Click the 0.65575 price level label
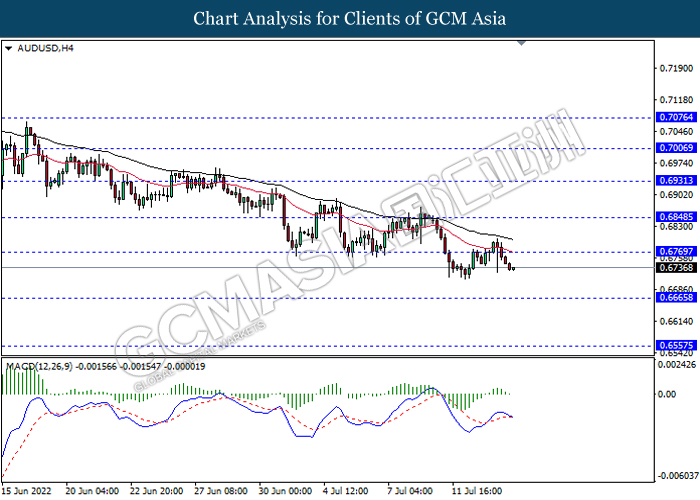The height and width of the screenshot is (500, 700). [x=676, y=345]
